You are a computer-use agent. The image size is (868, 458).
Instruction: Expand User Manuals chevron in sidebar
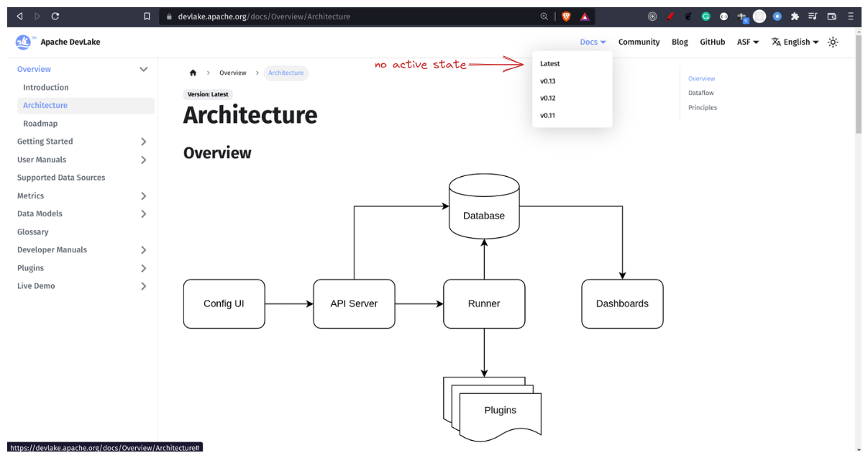143,160
